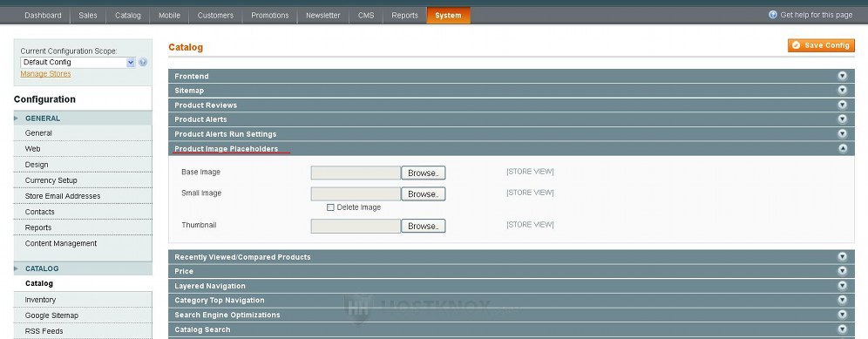Viewport: 868px width, 339px height.
Task: Expand Catalog Search section arrow icon
Action: pos(843,329)
